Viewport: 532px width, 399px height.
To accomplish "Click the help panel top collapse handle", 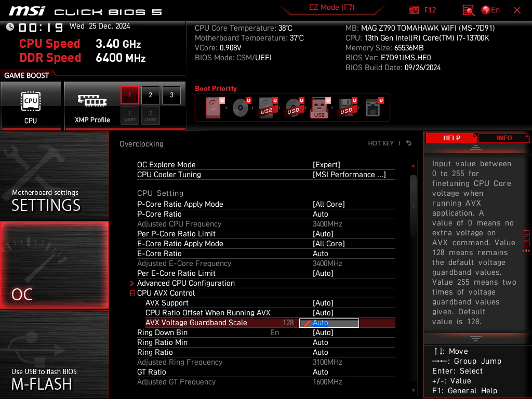I will (476, 147).
